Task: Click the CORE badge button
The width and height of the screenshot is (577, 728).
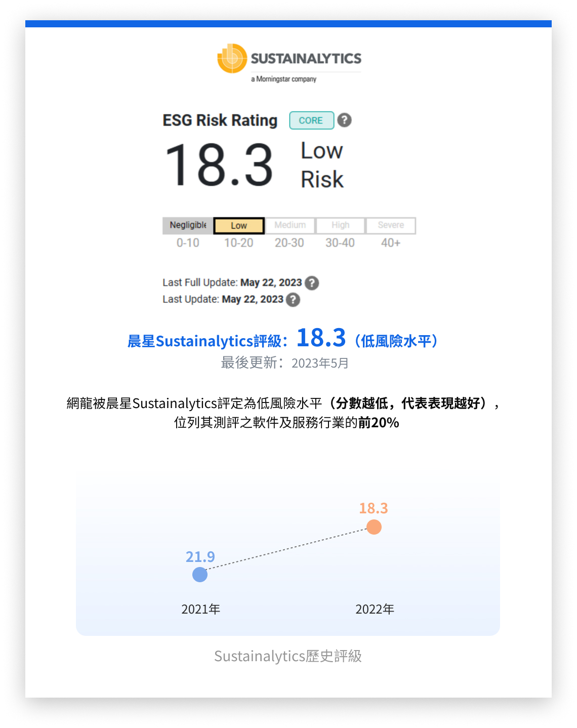Action: (311, 120)
